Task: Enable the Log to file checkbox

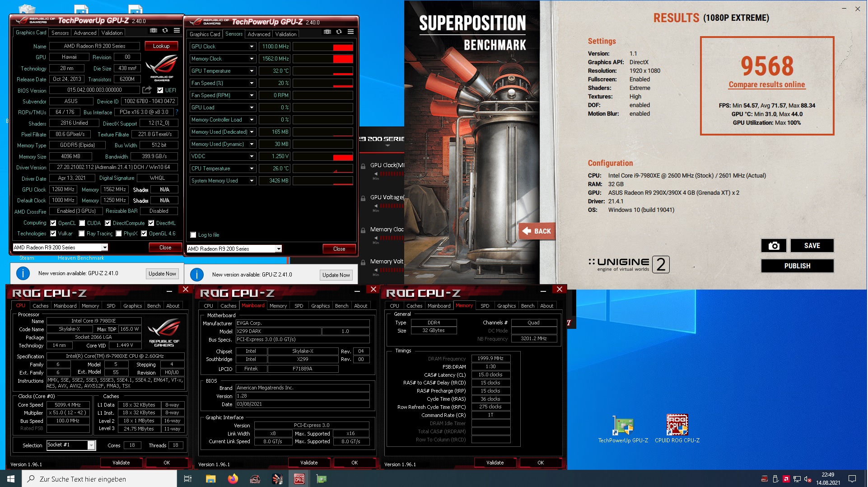Action: (x=193, y=235)
